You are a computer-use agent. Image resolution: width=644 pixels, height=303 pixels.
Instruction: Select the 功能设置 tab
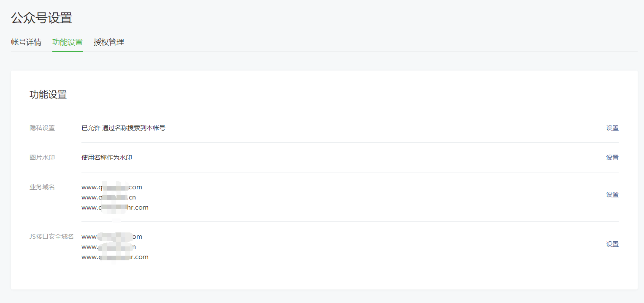(x=68, y=42)
